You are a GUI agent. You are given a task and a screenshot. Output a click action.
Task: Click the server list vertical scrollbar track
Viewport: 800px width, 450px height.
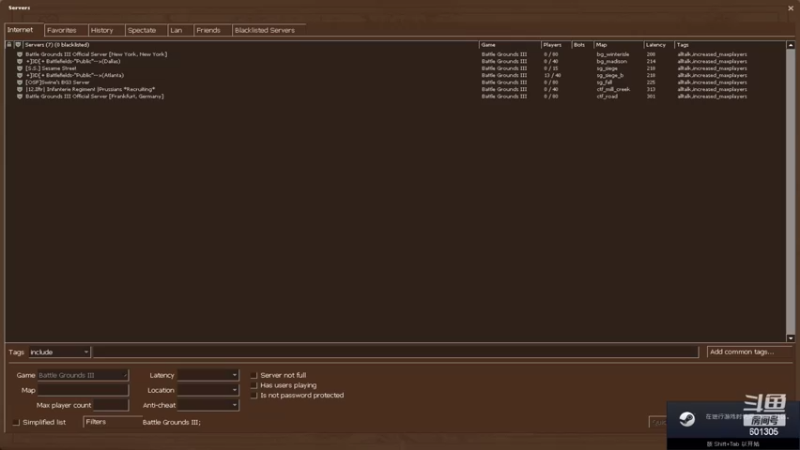(790, 191)
